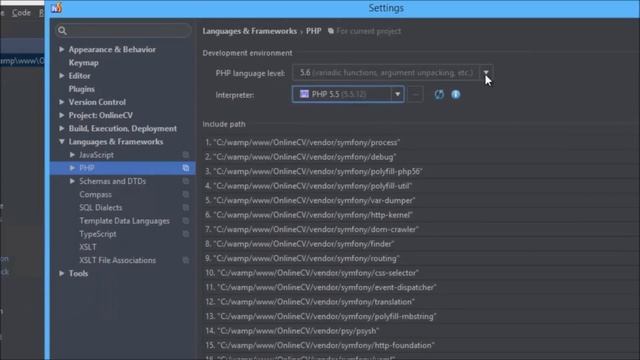Expand the Editor settings section
This screenshot has width=640, height=360.
coord(62,76)
